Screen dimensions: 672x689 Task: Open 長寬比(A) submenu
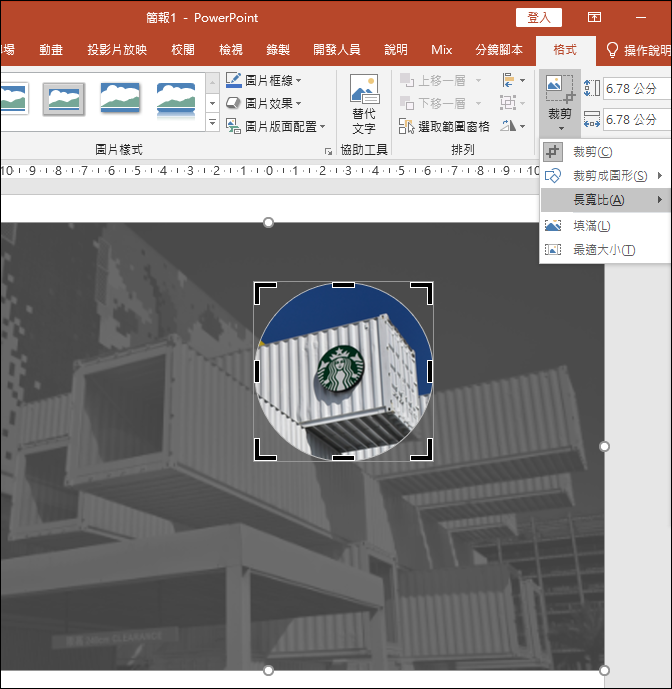[x=605, y=200]
